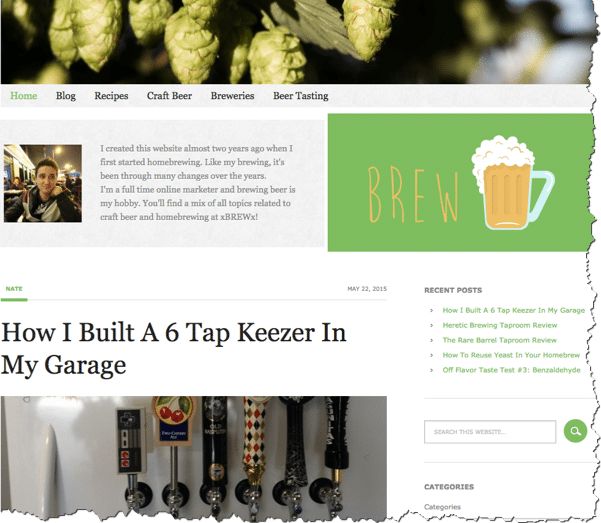Open The Rare Barrel Taproom Review
The height and width of the screenshot is (523, 601).
click(499, 340)
